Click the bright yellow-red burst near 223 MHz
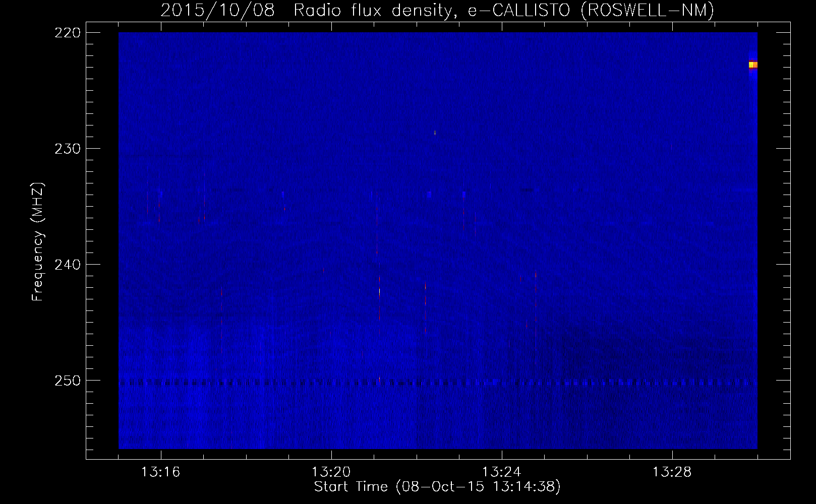This screenshot has width=816, height=504. pos(753,65)
